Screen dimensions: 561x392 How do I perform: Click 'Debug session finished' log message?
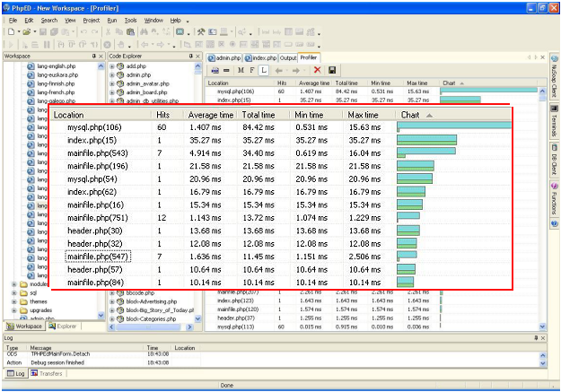(x=57, y=362)
